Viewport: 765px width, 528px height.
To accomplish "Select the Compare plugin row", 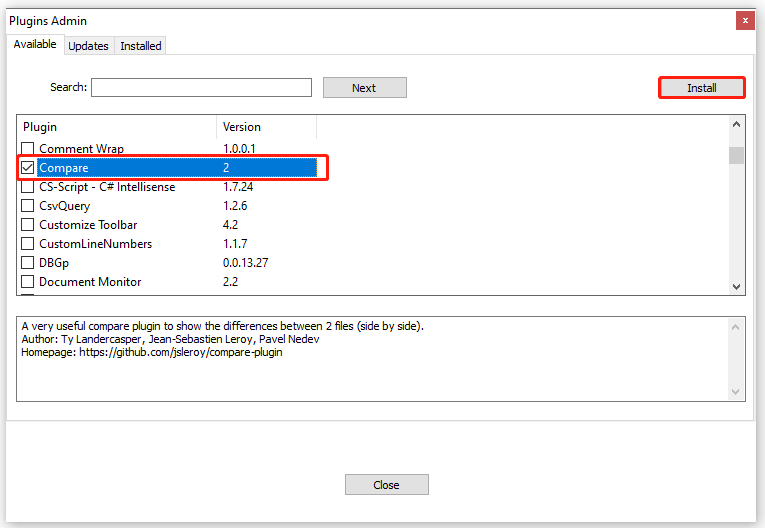I will [x=177, y=167].
